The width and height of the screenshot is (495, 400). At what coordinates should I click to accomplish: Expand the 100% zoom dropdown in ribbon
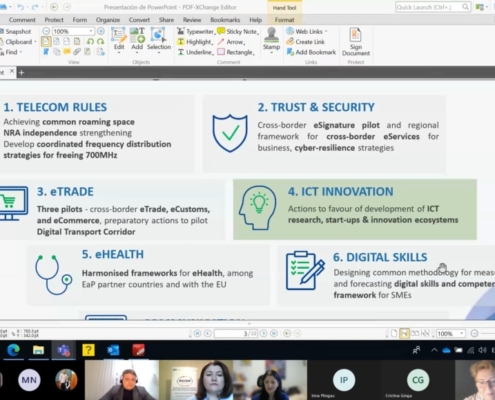coord(91,31)
